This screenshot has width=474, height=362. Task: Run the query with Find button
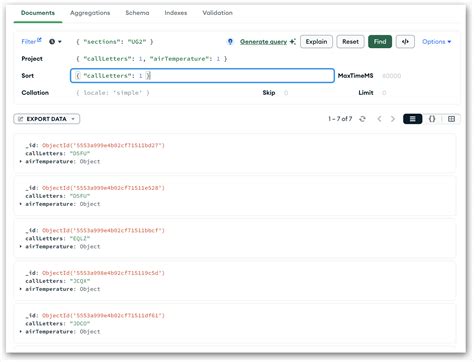(x=380, y=42)
